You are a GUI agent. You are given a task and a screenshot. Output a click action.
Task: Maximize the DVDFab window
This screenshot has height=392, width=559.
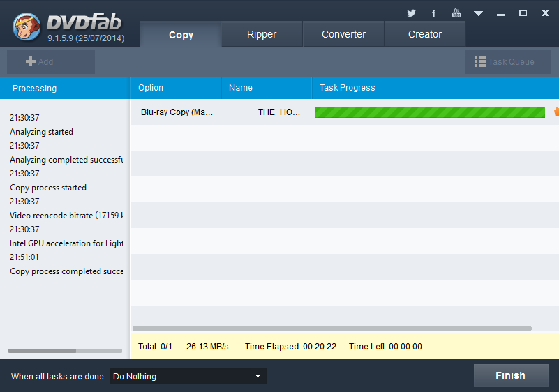pos(523,13)
